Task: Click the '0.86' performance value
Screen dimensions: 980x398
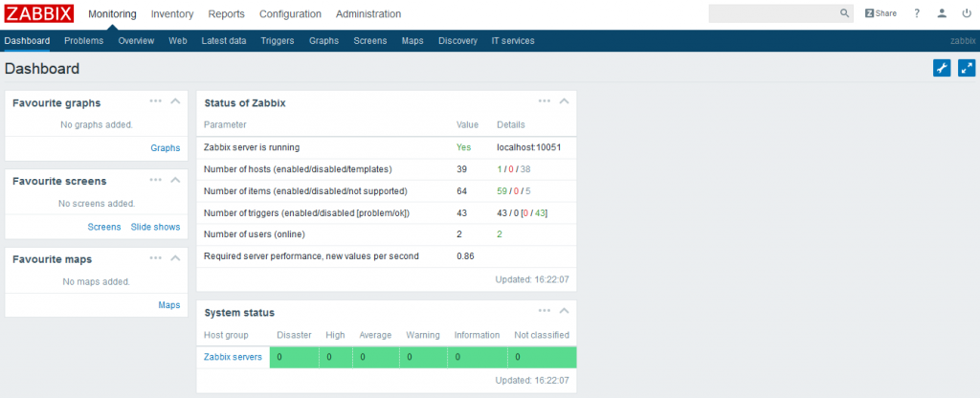Action: tap(464, 255)
